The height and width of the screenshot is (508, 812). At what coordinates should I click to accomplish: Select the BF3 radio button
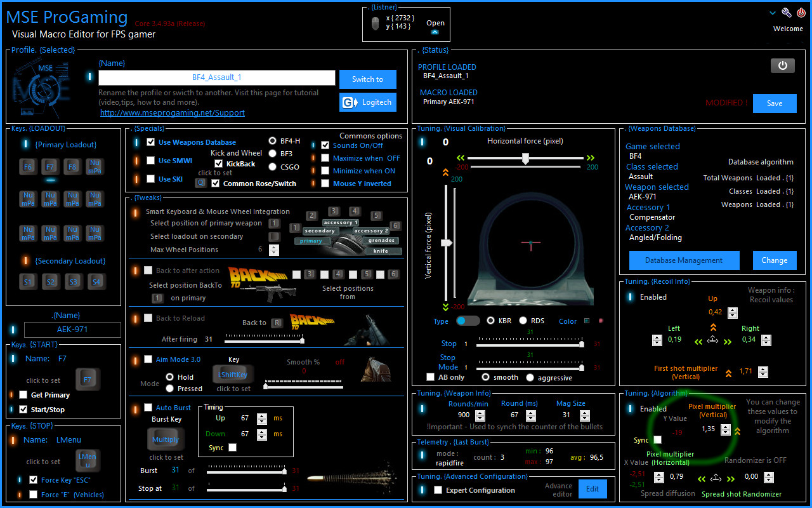click(273, 154)
